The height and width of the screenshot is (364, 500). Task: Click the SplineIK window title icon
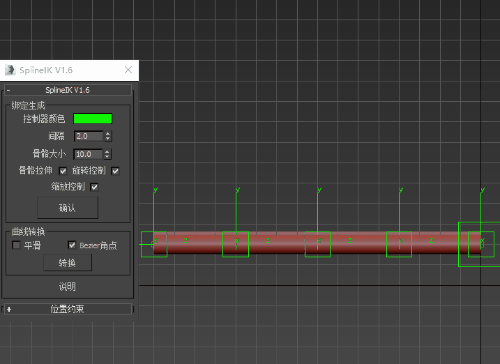[x=10, y=70]
